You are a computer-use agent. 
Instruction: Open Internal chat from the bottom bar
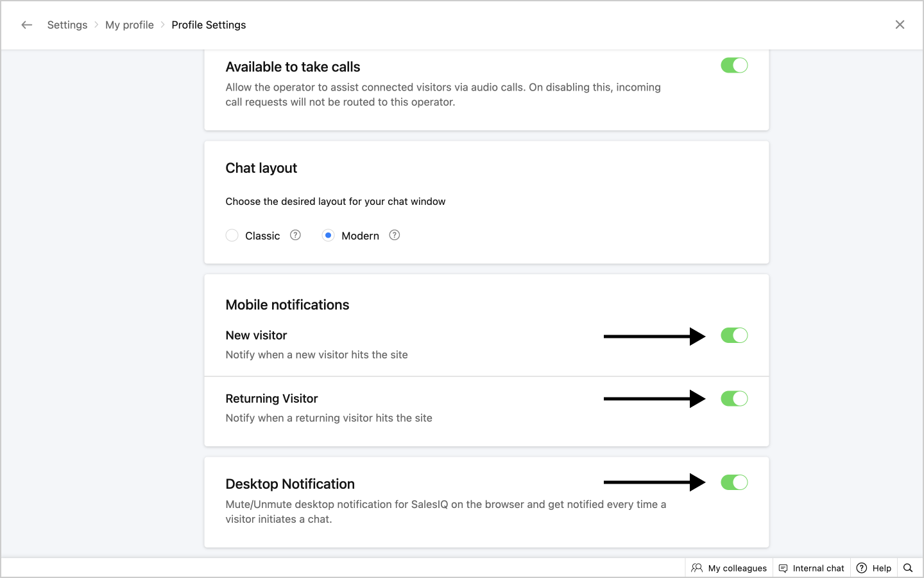818,568
